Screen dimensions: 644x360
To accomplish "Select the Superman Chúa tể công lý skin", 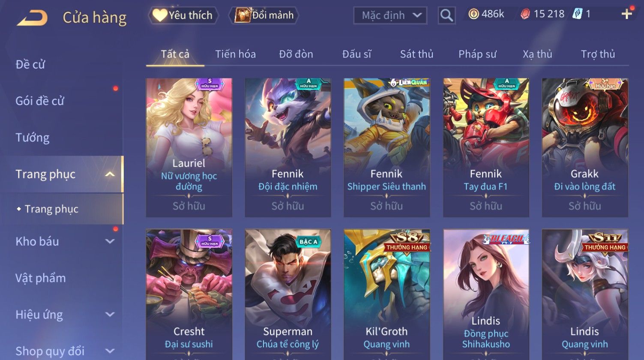I will [x=288, y=294].
